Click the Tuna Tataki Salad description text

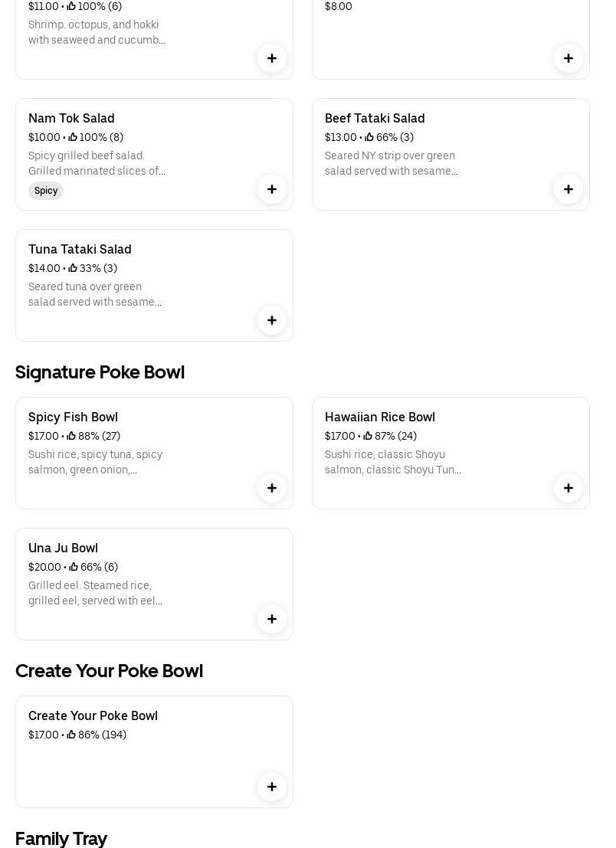pos(95,294)
